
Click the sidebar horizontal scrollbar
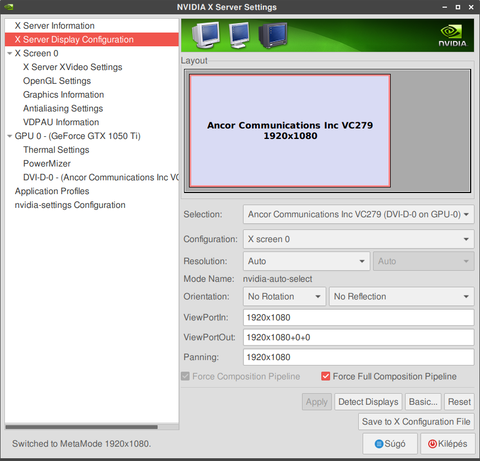click(82, 427)
